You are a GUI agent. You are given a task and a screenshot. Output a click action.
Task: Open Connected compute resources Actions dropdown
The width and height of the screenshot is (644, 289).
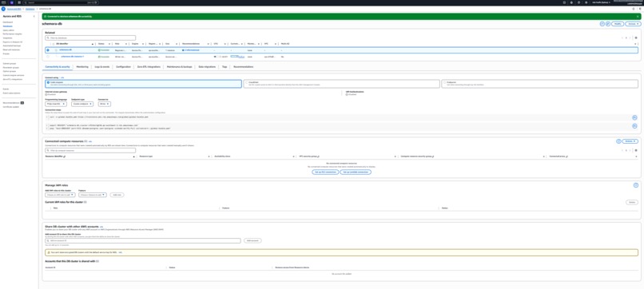(630, 141)
